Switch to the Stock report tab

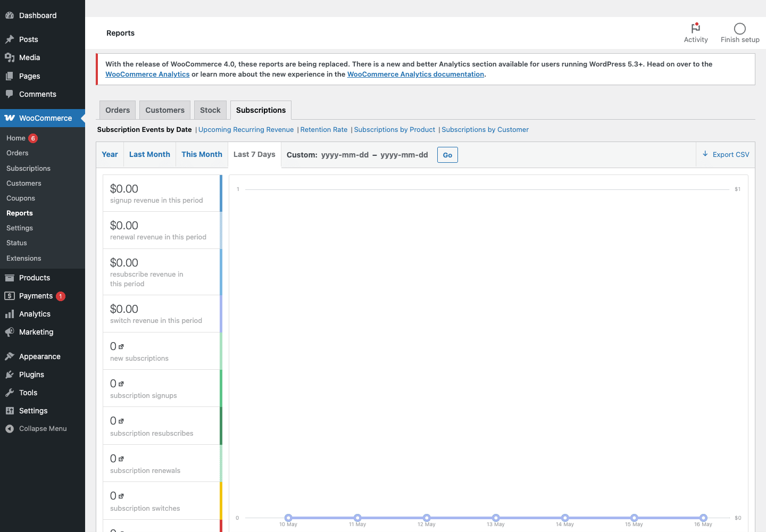tap(210, 110)
